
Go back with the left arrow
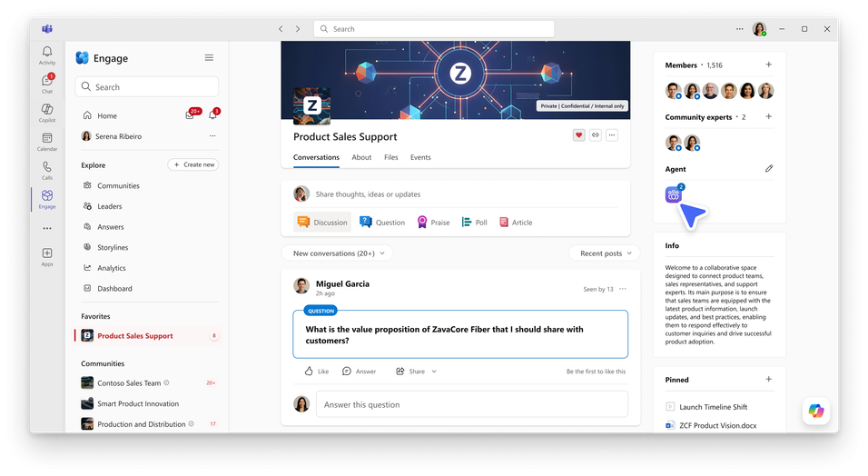[x=281, y=29]
